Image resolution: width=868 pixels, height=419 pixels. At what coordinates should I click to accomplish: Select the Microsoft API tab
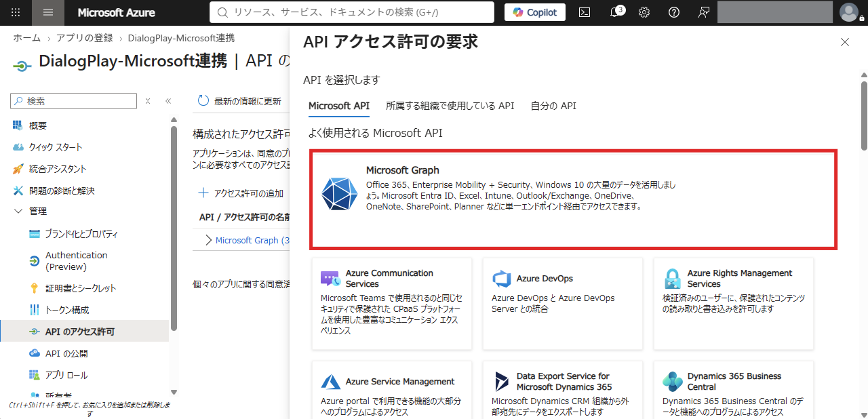339,106
